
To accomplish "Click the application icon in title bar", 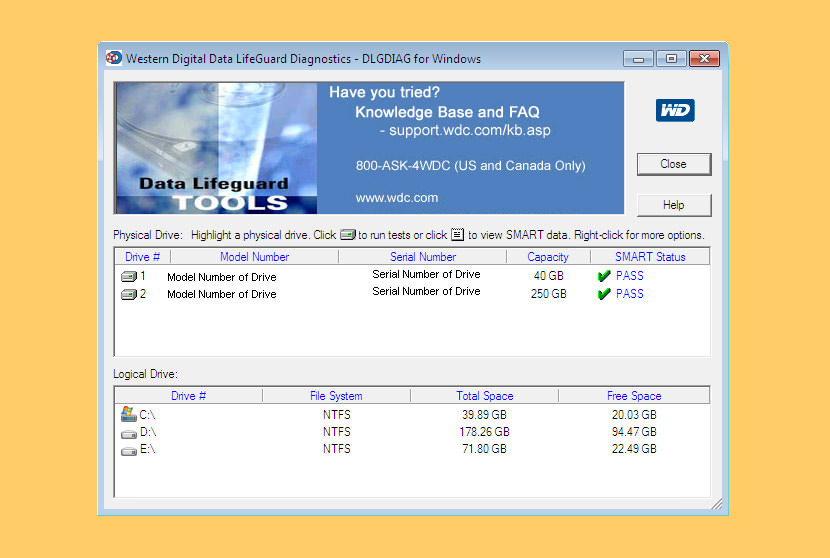I will pyautogui.click(x=114, y=58).
